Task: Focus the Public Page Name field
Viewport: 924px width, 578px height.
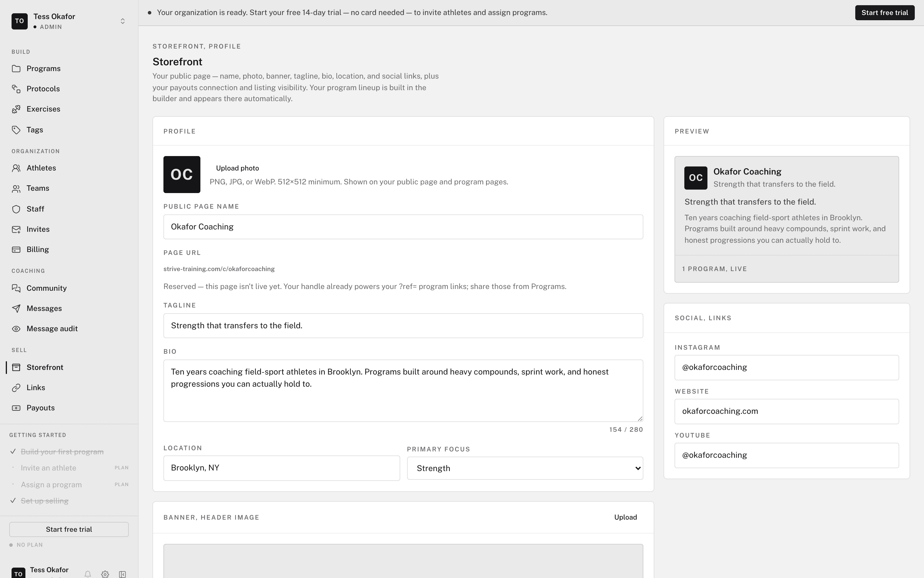Action: pyautogui.click(x=403, y=227)
